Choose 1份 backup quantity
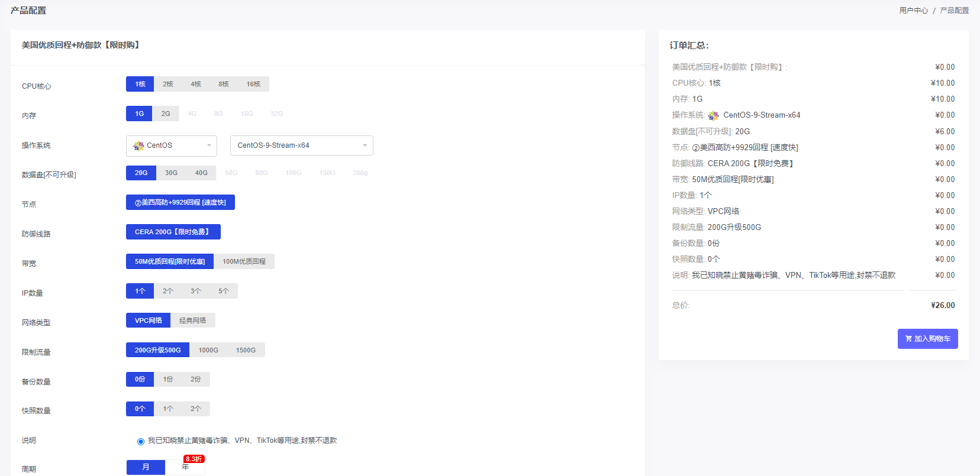Screen dimensions: 980x476 [168, 379]
